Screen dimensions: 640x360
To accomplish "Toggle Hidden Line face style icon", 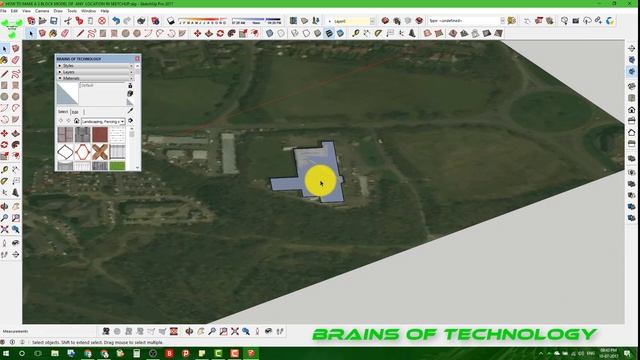I will click(x=306, y=33).
